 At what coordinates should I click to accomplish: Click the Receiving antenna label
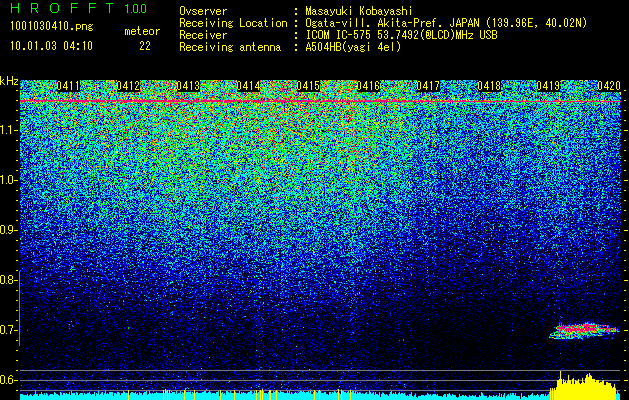tap(230, 47)
